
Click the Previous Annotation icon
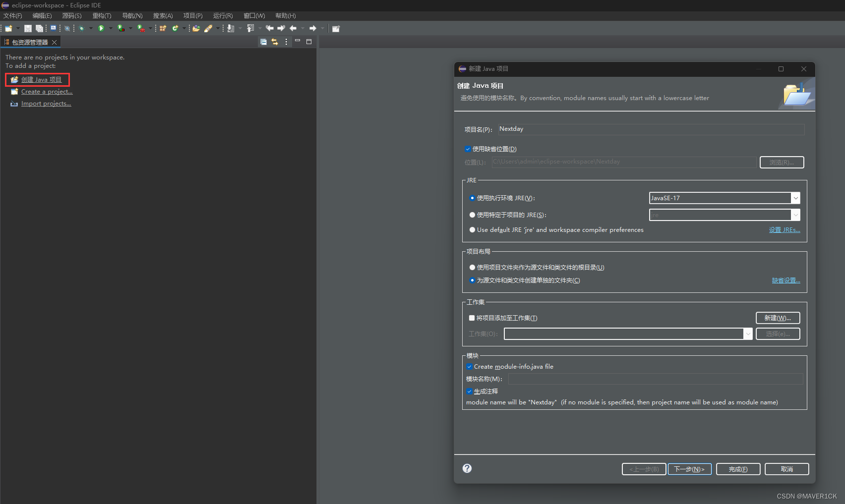click(250, 28)
